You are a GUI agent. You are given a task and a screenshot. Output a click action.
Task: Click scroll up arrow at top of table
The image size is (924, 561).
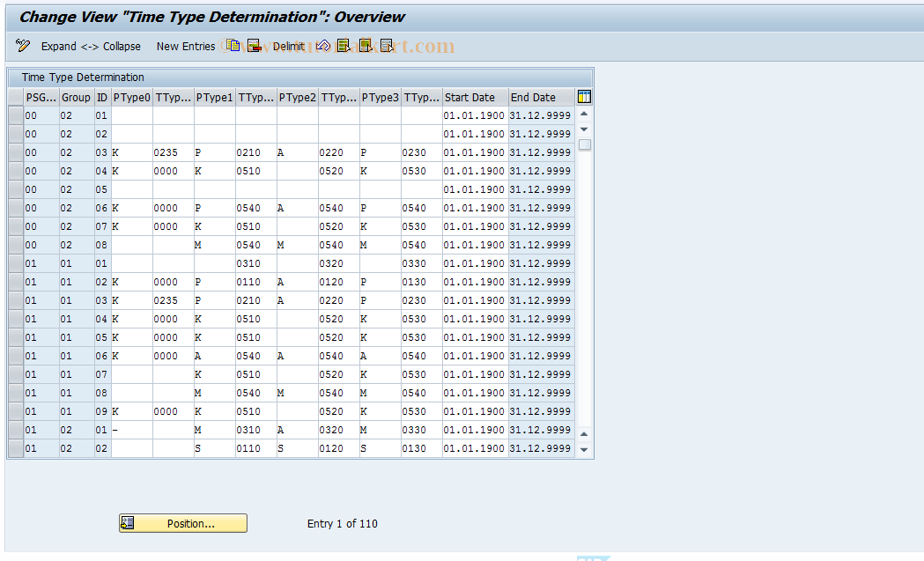tap(584, 114)
